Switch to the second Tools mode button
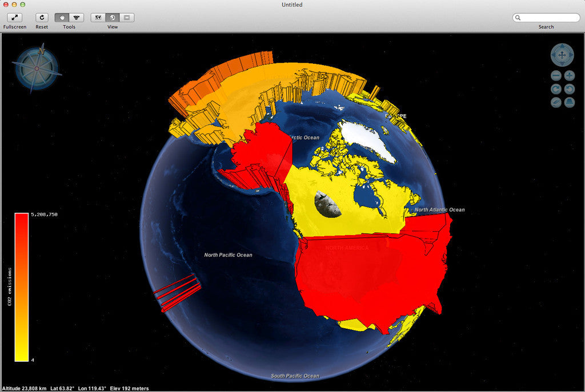The image size is (585, 392). 77,18
